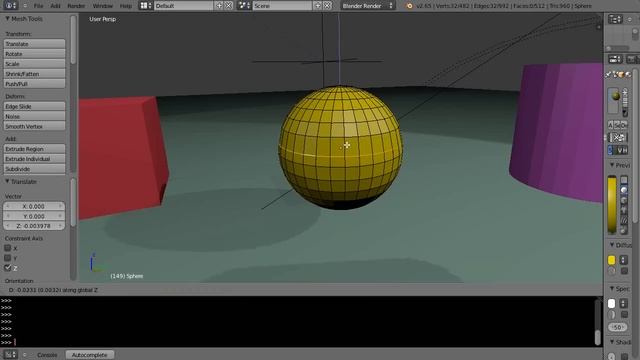Click the yellow diffuse color swatch

click(x=611, y=260)
